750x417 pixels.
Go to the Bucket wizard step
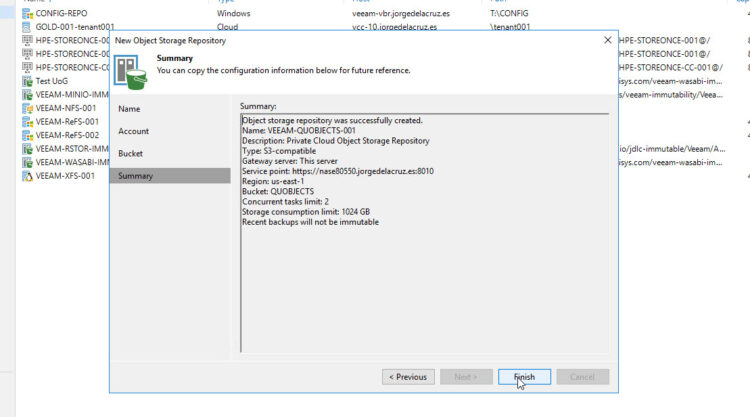pos(130,154)
